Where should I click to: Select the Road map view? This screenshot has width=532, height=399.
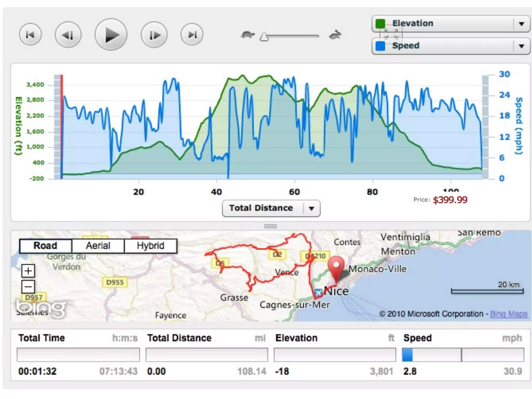[x=45, y=246]
